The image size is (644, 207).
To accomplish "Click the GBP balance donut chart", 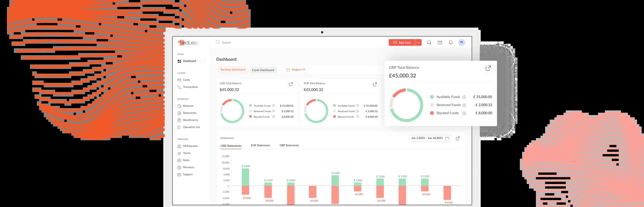I will tap(406, 105).
